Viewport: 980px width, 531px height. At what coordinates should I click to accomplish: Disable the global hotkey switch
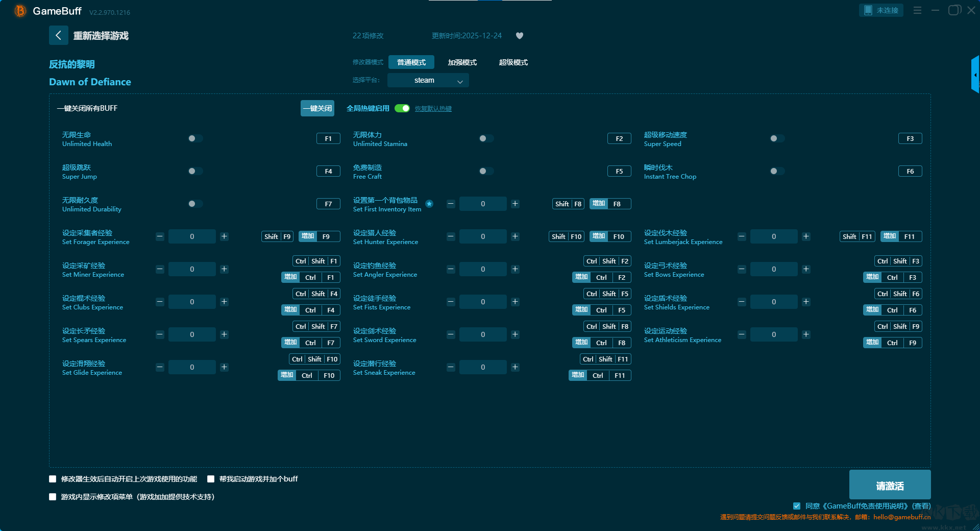pos(402,108)
